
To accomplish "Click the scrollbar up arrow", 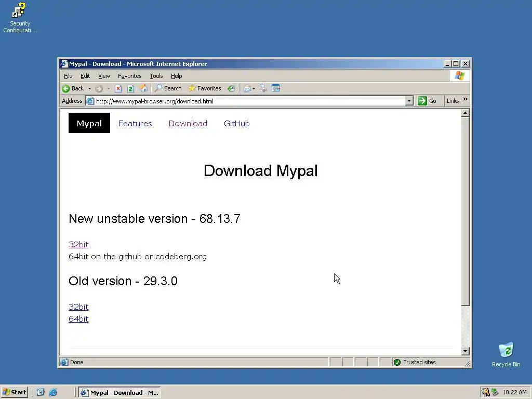I will 465,113.
